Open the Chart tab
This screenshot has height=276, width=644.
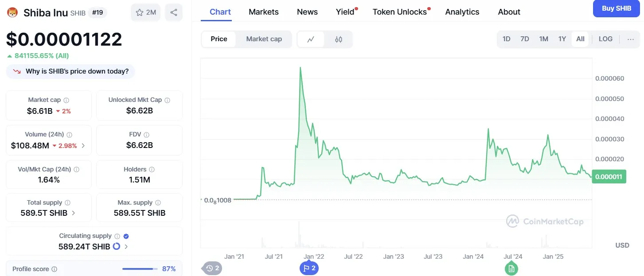(x=220, y=12)
